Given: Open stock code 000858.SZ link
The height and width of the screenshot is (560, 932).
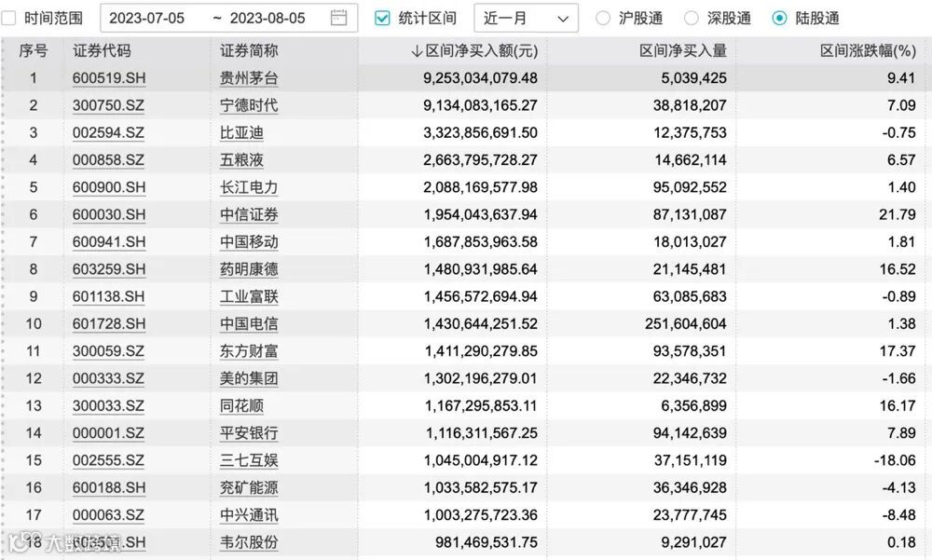Looking at the screenshot, I should point(108,160).
